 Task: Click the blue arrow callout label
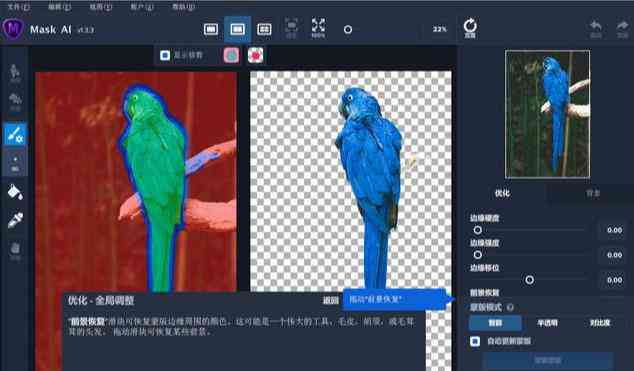coord(398,299)
